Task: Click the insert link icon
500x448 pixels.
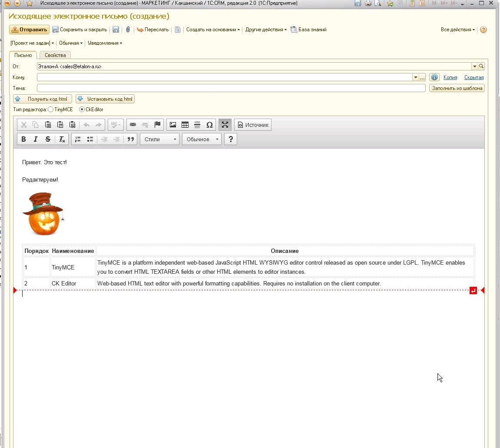Action: click(133, 125)
